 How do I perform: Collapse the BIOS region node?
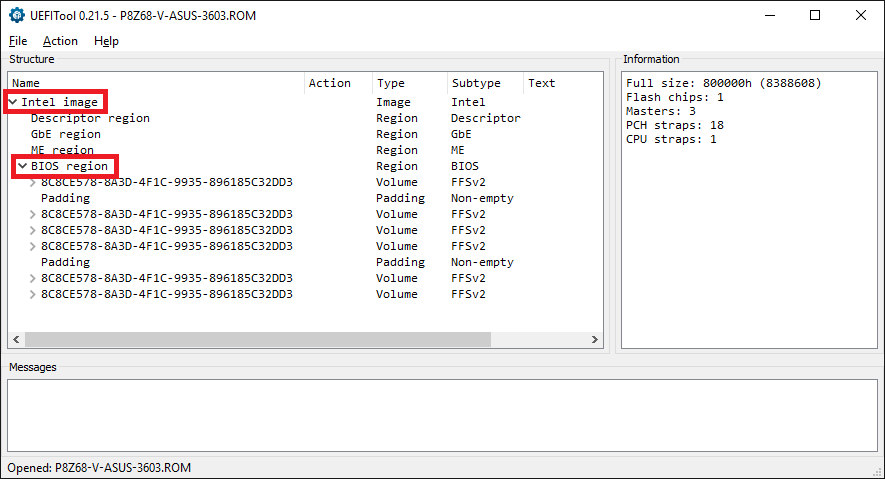23,166
